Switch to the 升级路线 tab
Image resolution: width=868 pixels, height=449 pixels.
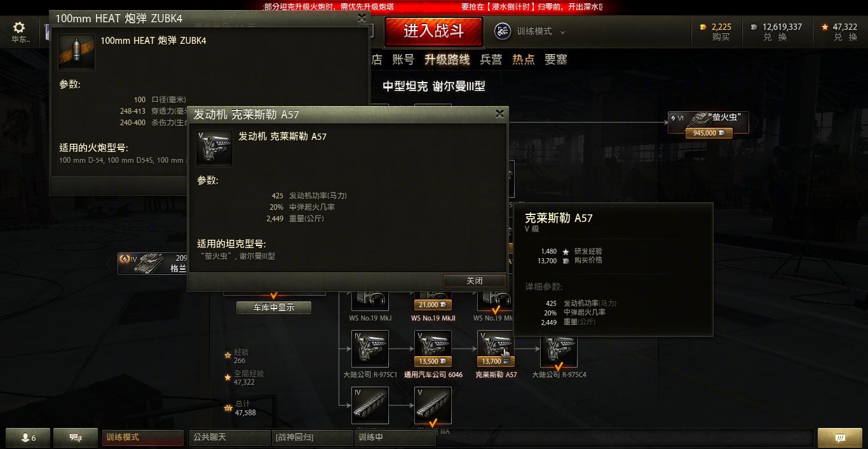point(447,59)
